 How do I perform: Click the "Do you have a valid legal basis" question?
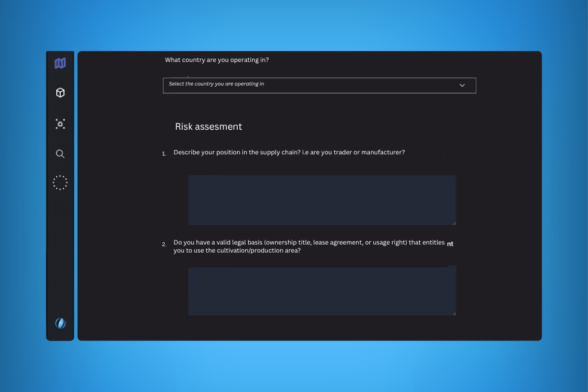(309, 243)
